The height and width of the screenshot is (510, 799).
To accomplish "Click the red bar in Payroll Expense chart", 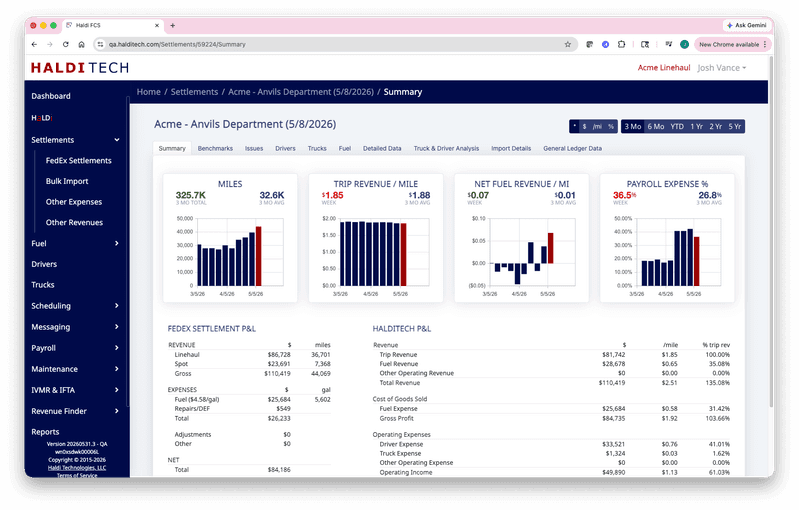I will (697, 261).
